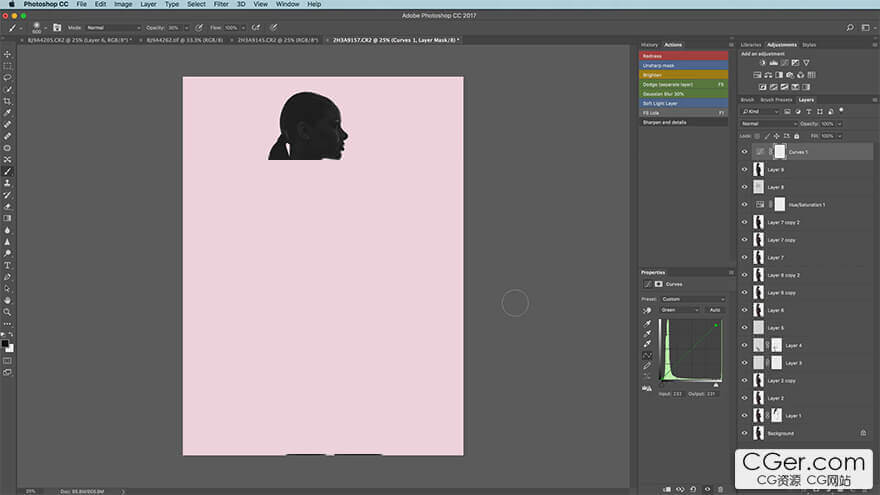Image resolution: width=880 pixels, height=495 pixels.
Task: Select Layer 5 in Layers panel
Action: click(775, 328)
